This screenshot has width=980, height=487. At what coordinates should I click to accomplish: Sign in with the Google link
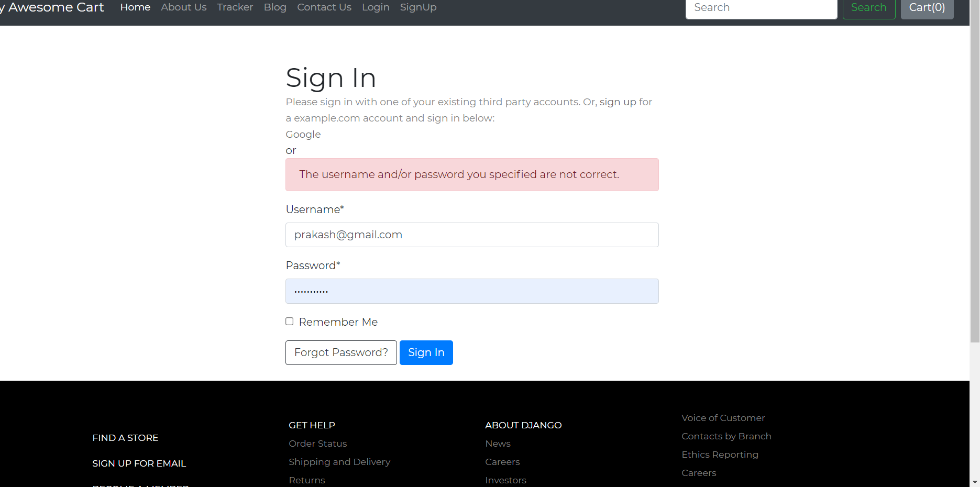tap(303, 134)
